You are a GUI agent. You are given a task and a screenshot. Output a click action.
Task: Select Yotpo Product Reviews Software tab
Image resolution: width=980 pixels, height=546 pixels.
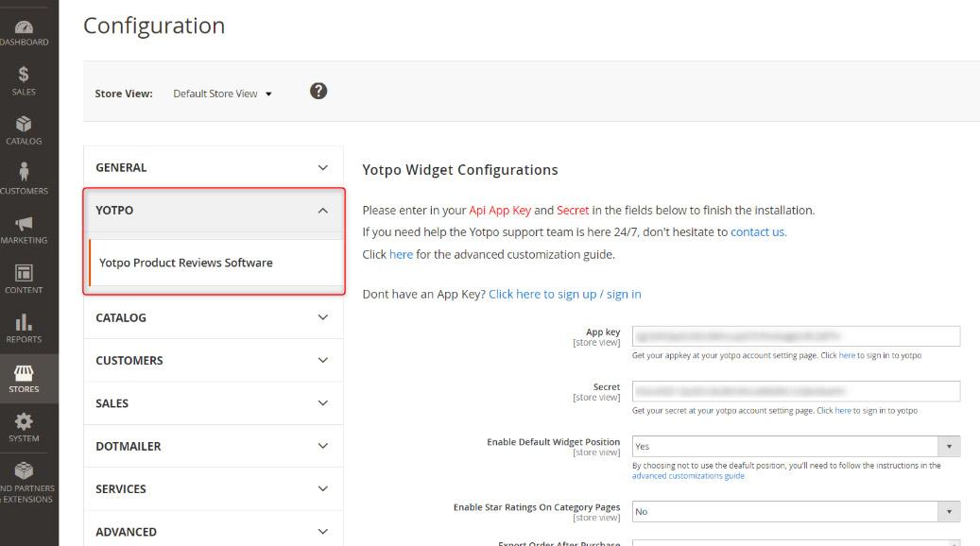pyautogui.click(x=216, y=263)
